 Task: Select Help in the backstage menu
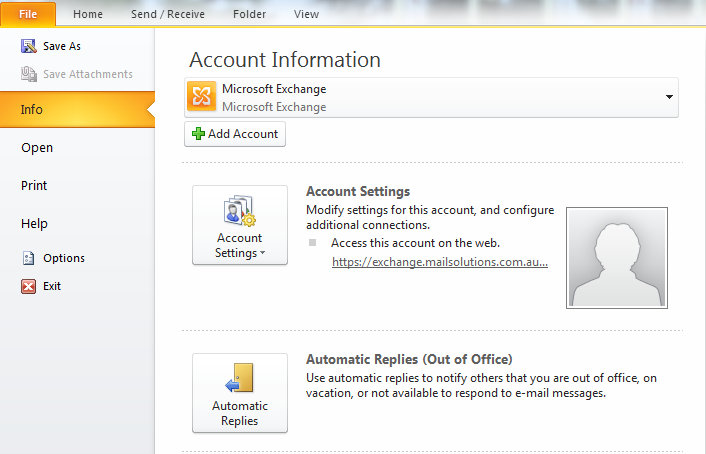(x=35, y=224)
